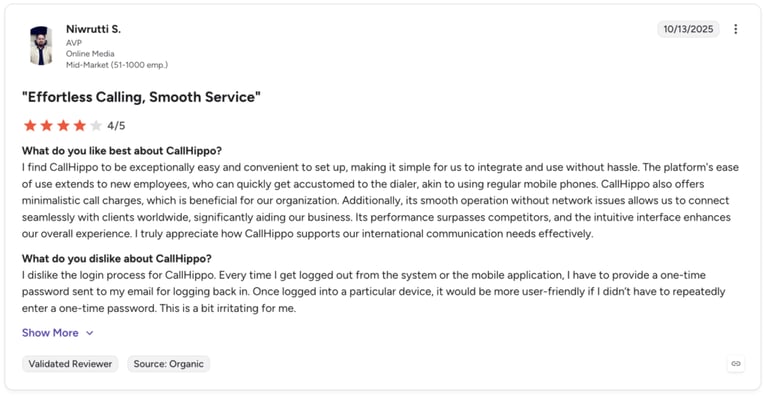Screen dimensions: 768x396
Task: Click the Online Media industry label
Action: tap(90, 54)
